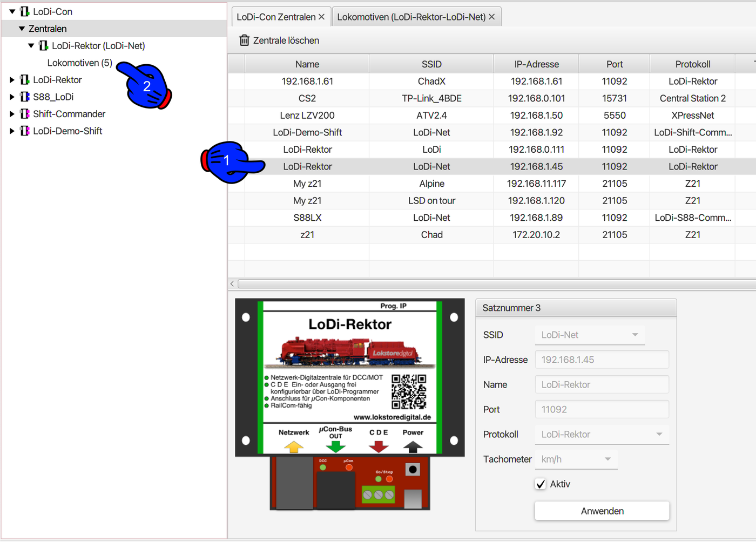This screenshot has width=756, height=542.
Task: Select the table row named 192.168.1.61
Action: [x=492, y=82]
